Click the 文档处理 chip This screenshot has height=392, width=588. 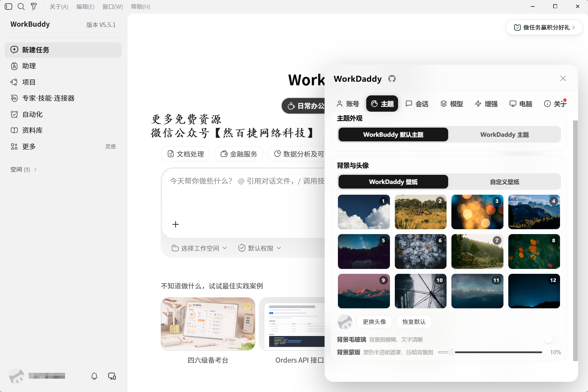click(x=185, y=154)
